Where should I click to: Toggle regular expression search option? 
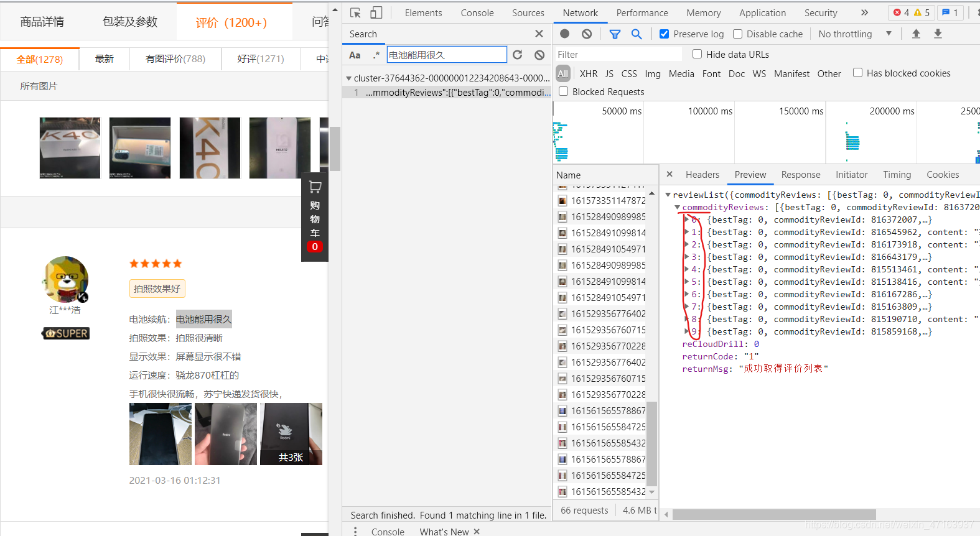pyautogui.click(x=376, y=55)
